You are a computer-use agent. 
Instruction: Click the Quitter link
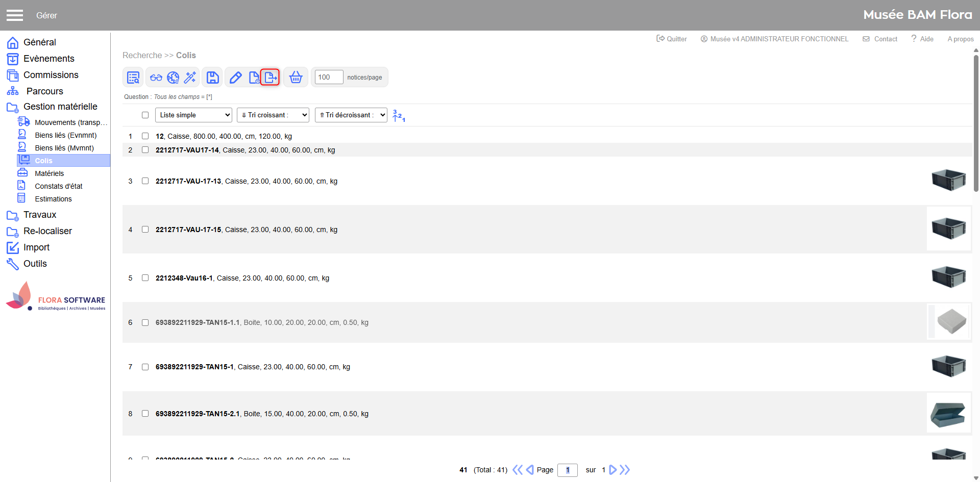[x=672, y=39]
